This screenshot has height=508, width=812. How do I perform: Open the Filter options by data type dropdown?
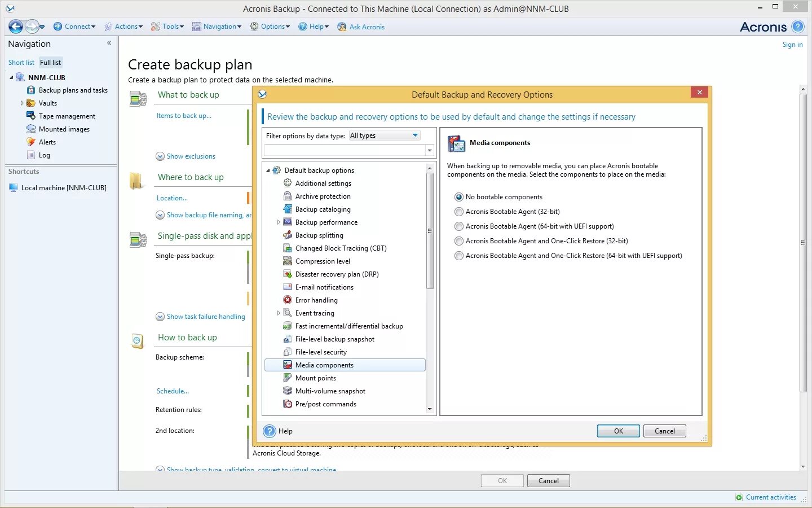click(384, 135)
